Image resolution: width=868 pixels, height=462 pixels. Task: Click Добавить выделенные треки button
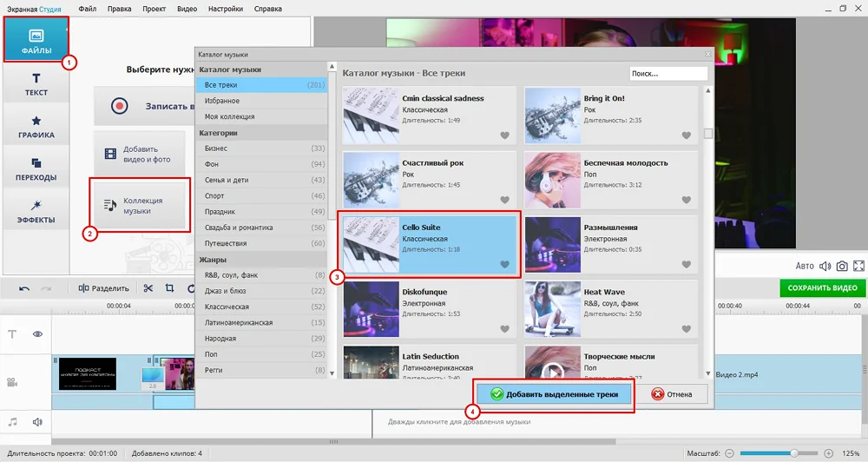(553, 394)
